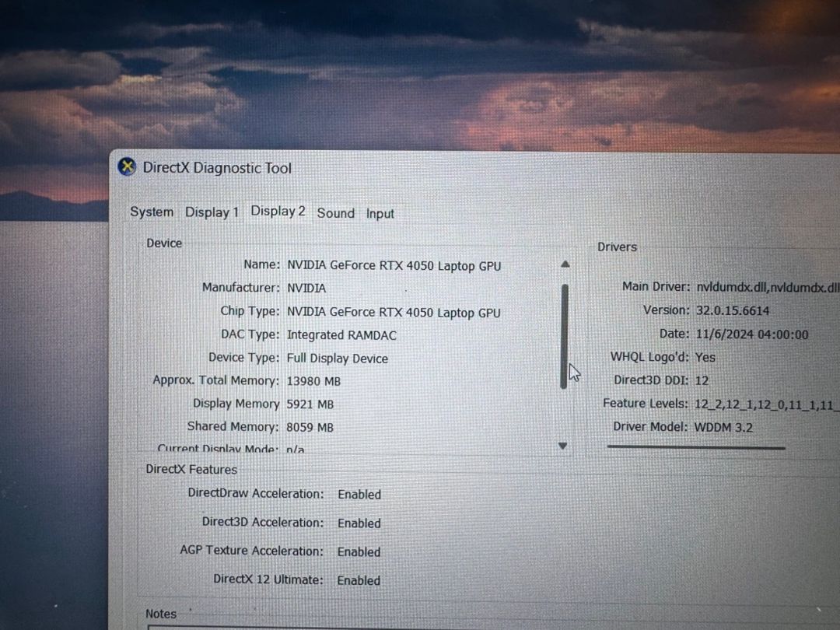The width and height of the screenshot is (840, 630).
Task: Click the DirectX Diagnostic Tool window title
Action: click(217, 168)
